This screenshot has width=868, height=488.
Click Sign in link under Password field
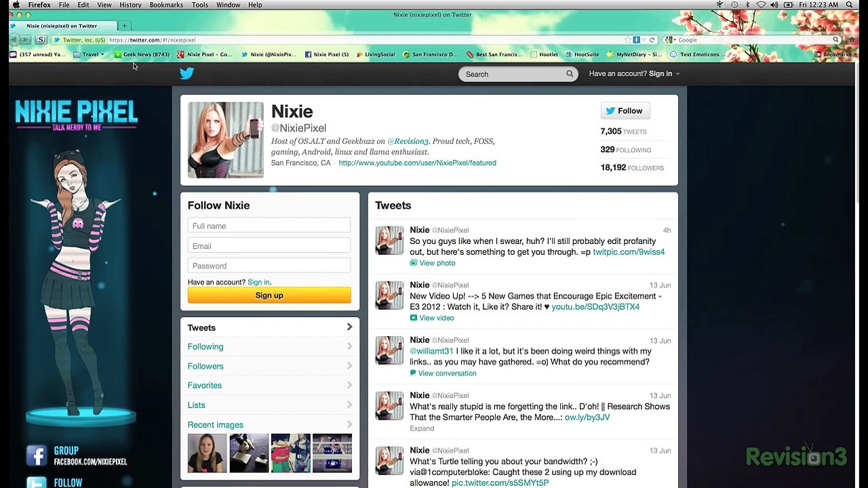[x=258, y=283]
